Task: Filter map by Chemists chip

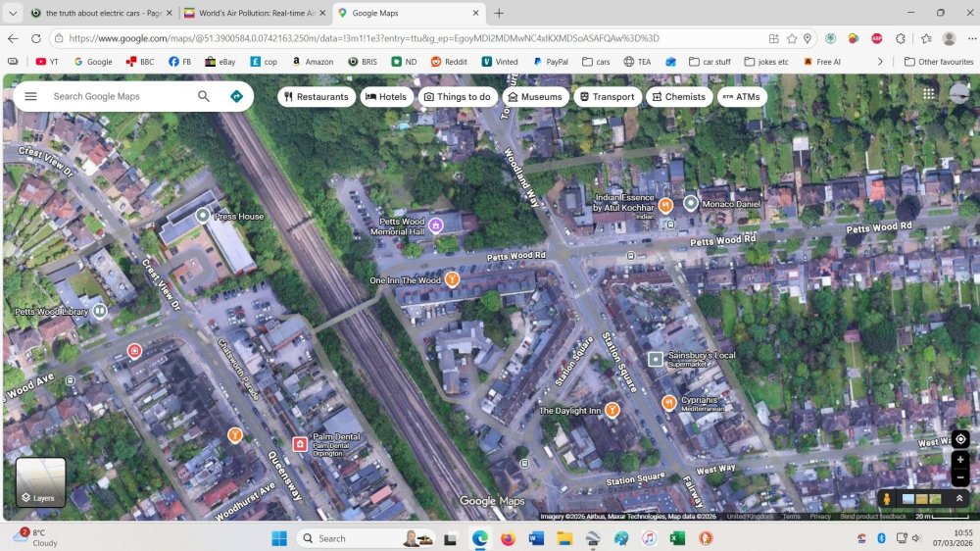Action: pos(679,97)
